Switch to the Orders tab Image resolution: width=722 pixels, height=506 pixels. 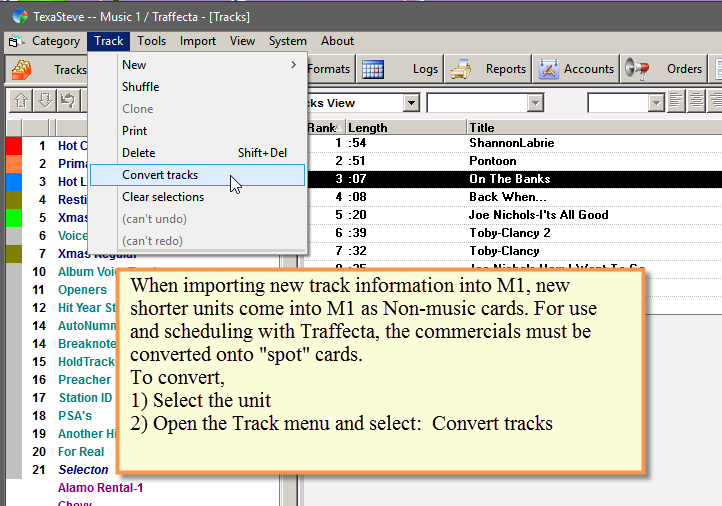pyautogui.click(x=664, y=69)
